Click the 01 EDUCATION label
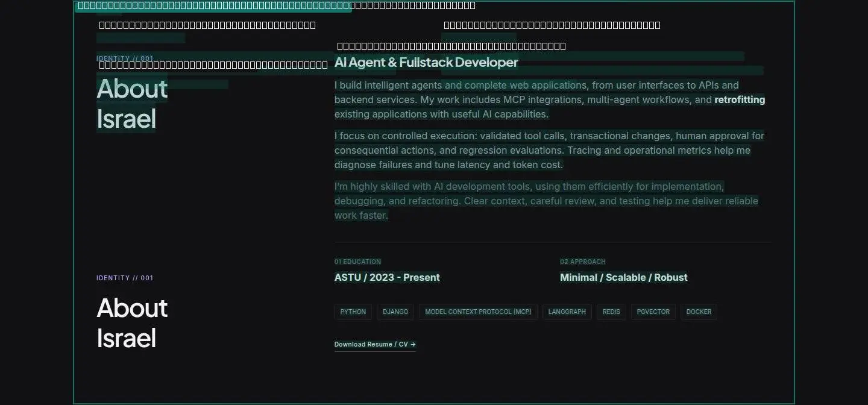The image size is (868, 405). pos(357,262)
